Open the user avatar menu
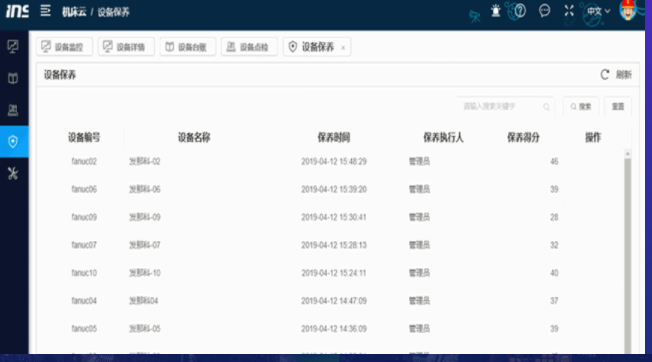This screenshot has width=652, height=362. coord(627,10)
